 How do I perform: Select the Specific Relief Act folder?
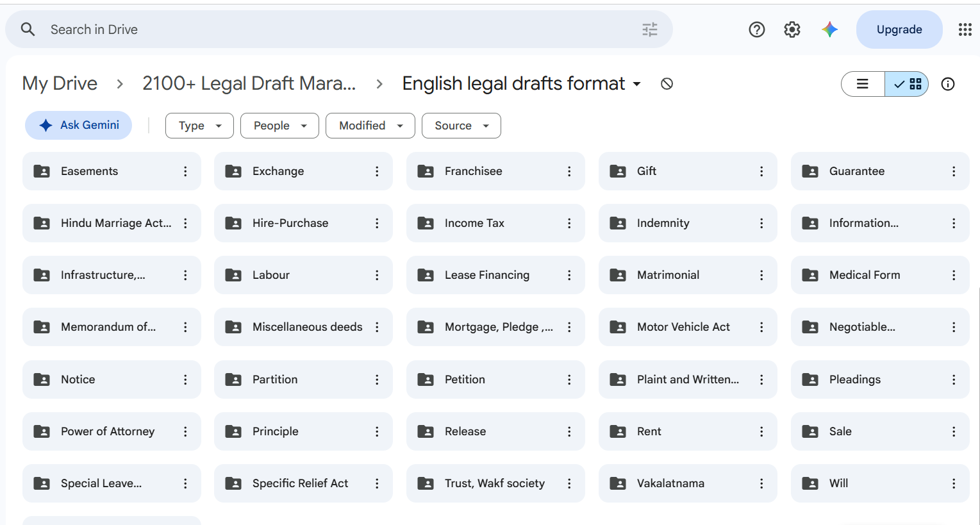pyautogui.click(x=303, y=483)
